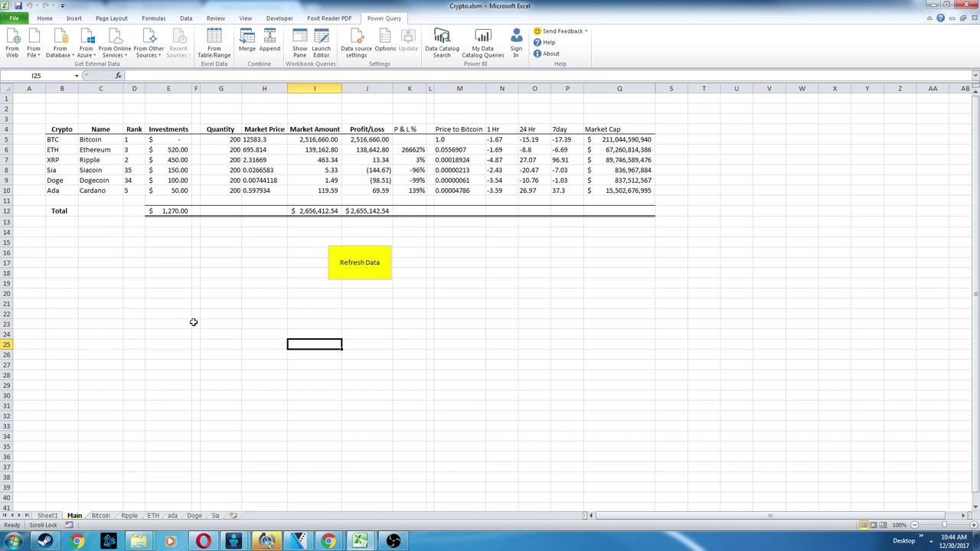The height and width of the screenshot is (551, 980).
Task: Click the Excel taskbar icon
Action: coord(360,541)
